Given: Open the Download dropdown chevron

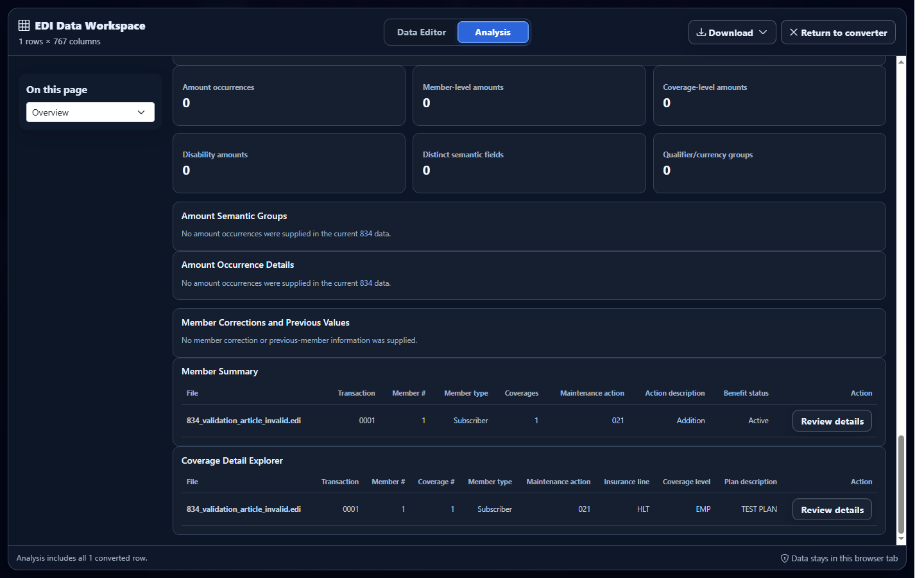Looking at the screenshot, I should pyautogui.click(x=763, y=32).
